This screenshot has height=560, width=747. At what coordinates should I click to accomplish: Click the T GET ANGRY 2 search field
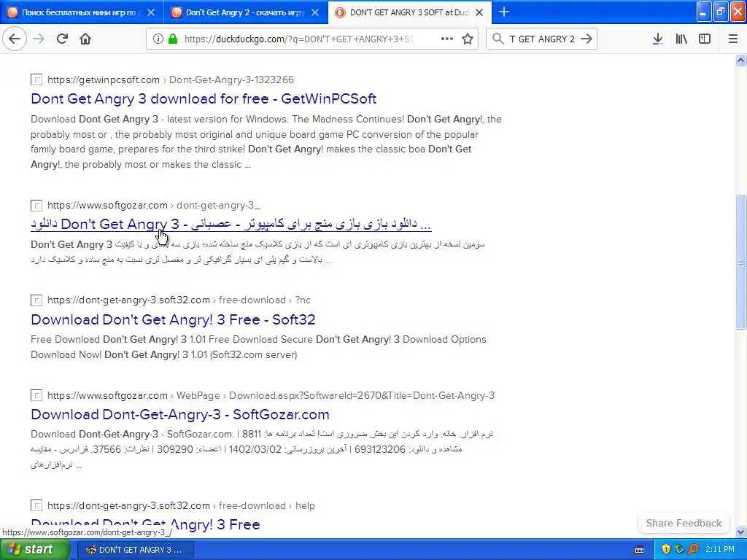(x=542, y=39)
